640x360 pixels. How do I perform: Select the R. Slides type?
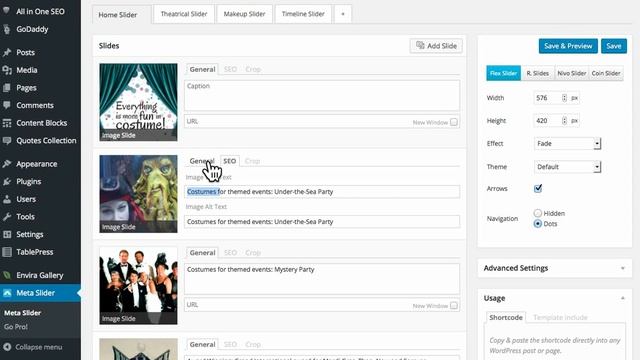click(538, 73)
